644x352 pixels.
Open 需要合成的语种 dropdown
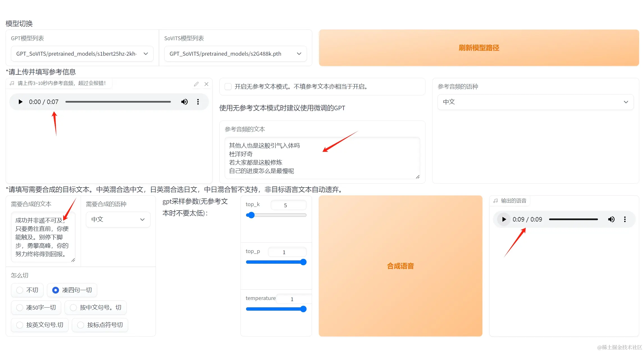(x=118, y=219)
